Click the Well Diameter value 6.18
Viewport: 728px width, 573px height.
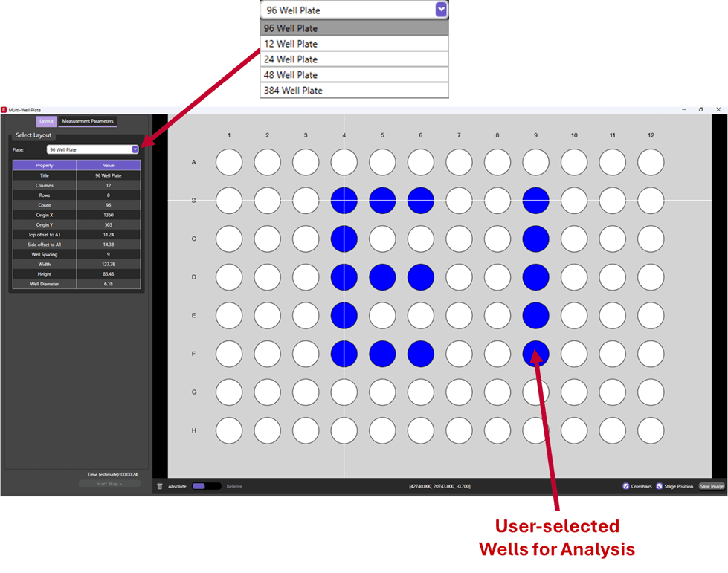pyautogui.click(x=109, y=284)
